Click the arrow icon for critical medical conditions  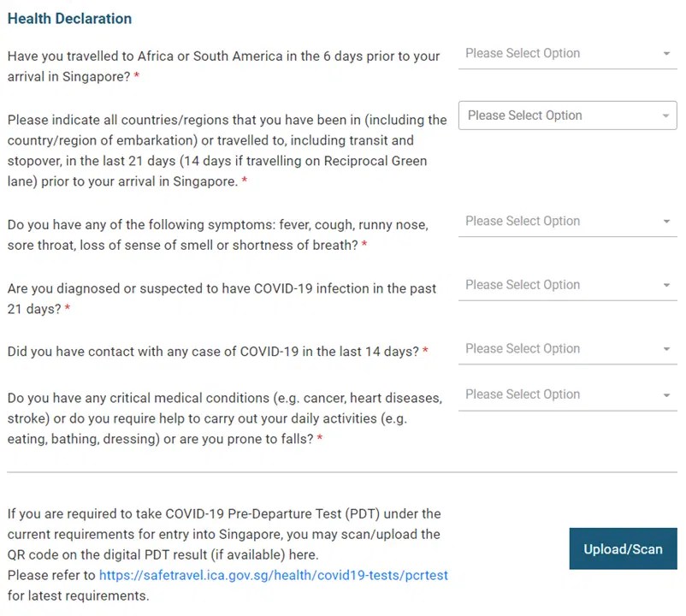pyautogui.click(x=666, y=395)
